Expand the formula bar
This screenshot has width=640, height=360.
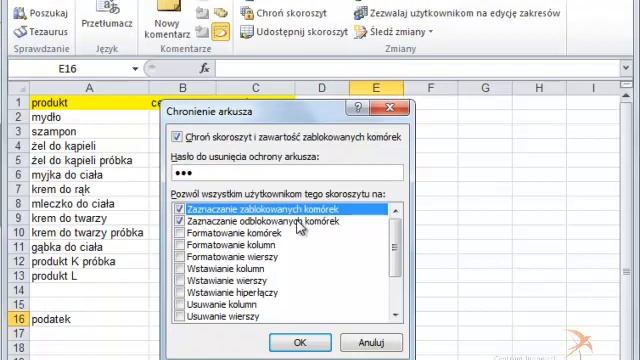[x=626, y=68]
